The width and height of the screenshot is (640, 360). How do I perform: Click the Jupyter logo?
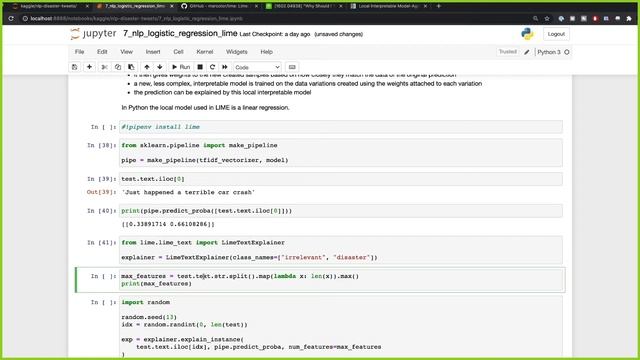[x=93, y=34]
